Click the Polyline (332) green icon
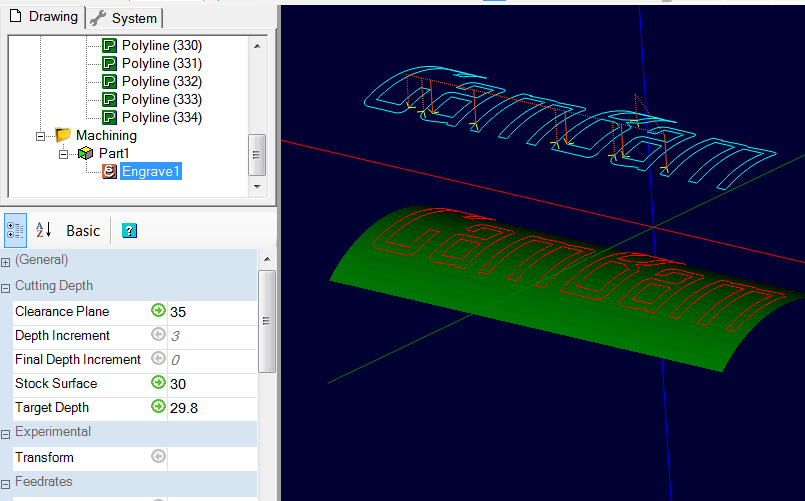The width and height of the screenshot is (805, 501). 109,82
